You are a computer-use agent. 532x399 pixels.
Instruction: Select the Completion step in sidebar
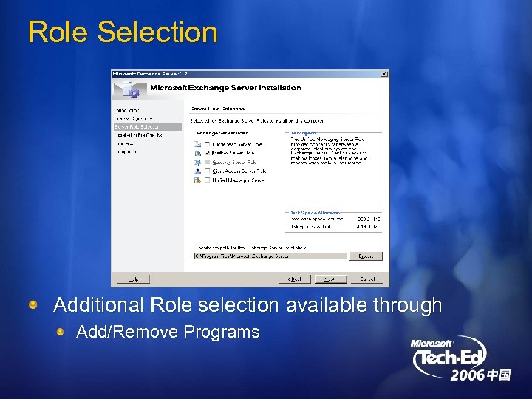pyautogui.click(x=128, y=151)
